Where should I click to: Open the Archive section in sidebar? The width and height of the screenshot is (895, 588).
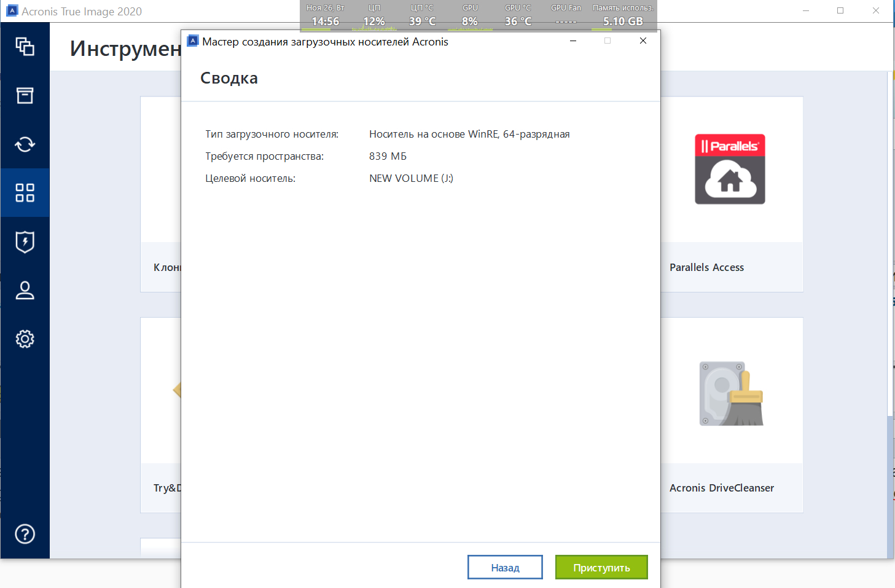(25, 95)
